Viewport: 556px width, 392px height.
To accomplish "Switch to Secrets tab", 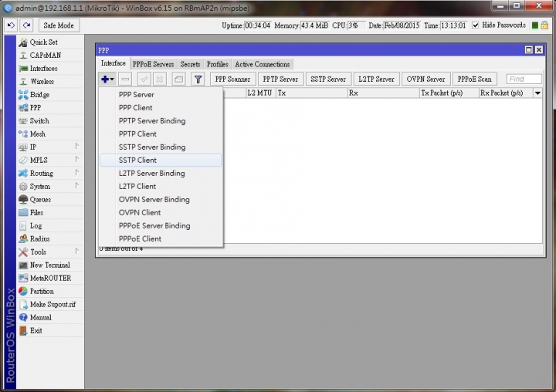I will (190, 65).
